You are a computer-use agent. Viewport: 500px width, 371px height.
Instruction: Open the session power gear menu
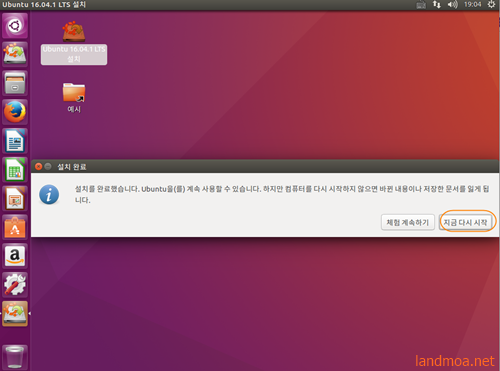491,5
